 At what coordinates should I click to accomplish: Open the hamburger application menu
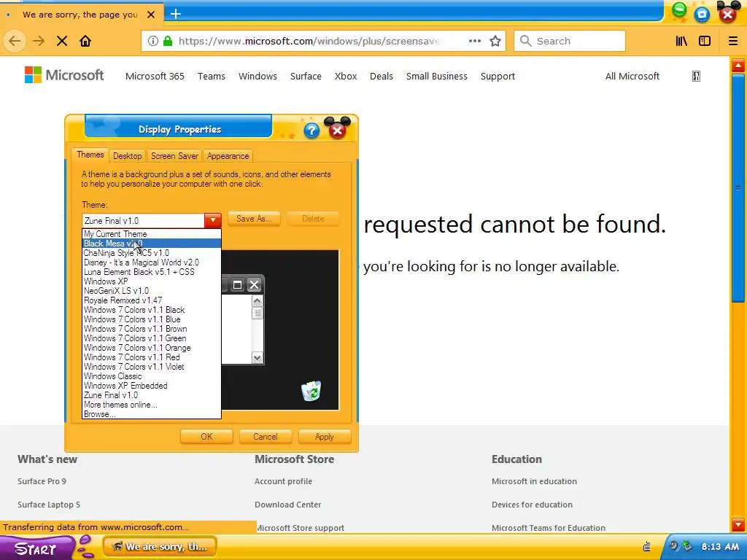pos(733,41)
